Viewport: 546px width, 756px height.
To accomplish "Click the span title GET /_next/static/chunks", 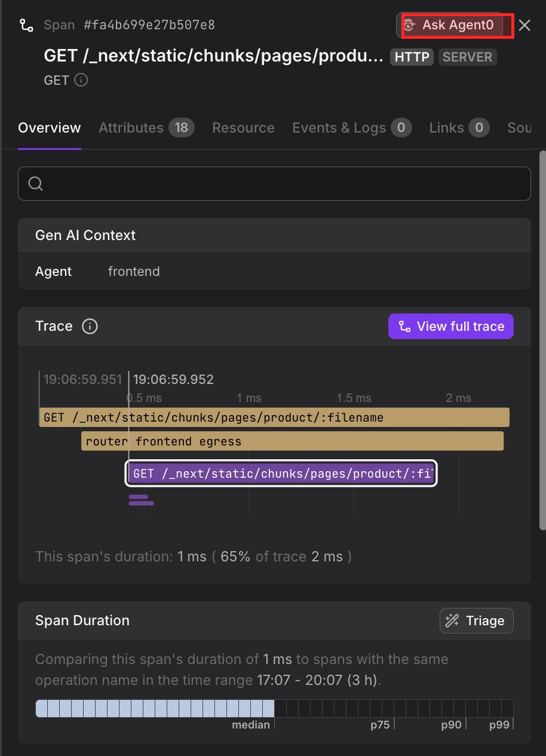I will (x=214, y=57).
